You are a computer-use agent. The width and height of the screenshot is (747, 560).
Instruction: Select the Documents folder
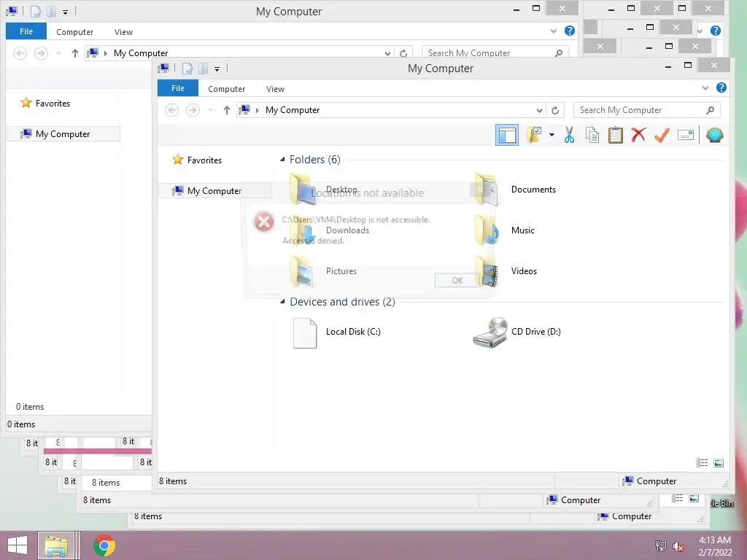point(516,190)
